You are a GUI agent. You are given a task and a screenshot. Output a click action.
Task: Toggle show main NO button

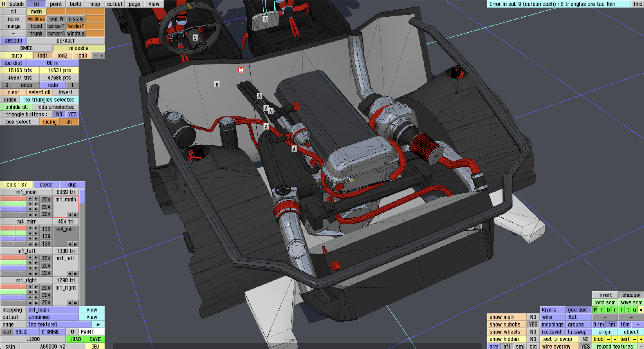pyautogui.click(x=533, y=317)
